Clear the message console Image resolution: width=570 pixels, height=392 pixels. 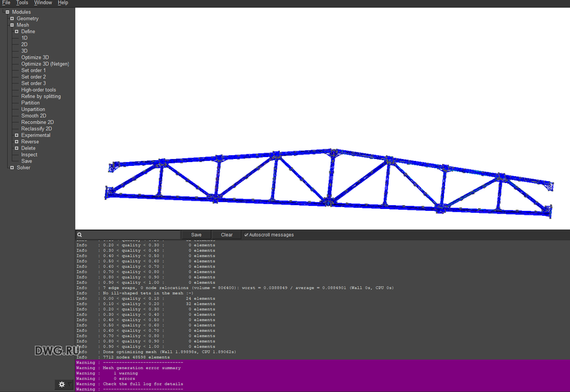(226, 235)
